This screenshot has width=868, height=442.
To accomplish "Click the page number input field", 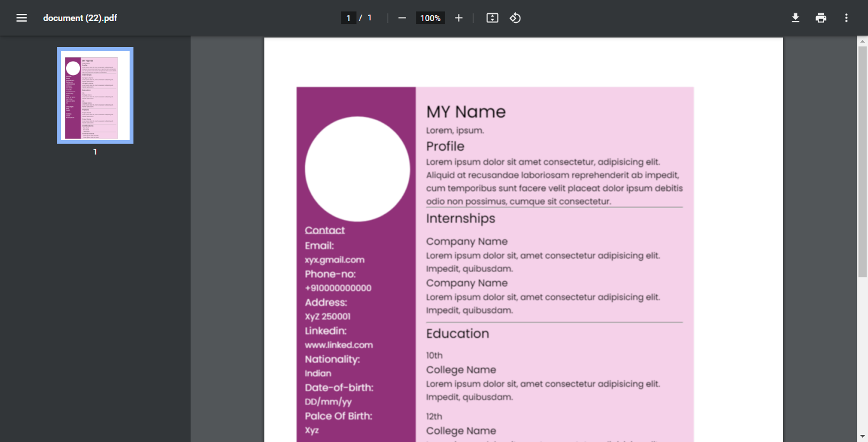I will point(348,18).
